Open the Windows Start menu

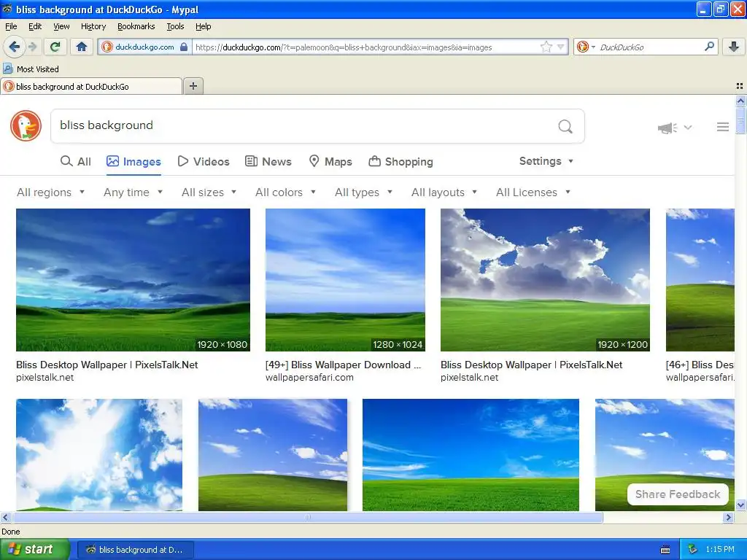(x=35, y=549)
